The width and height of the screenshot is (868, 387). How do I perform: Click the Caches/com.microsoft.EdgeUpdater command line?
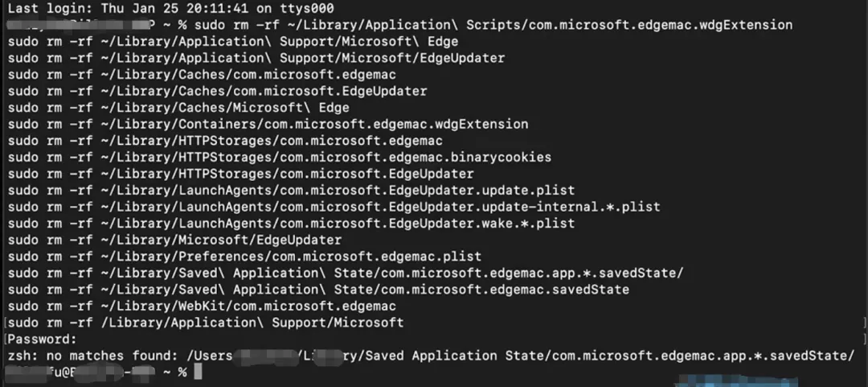[x=218, y=91]
